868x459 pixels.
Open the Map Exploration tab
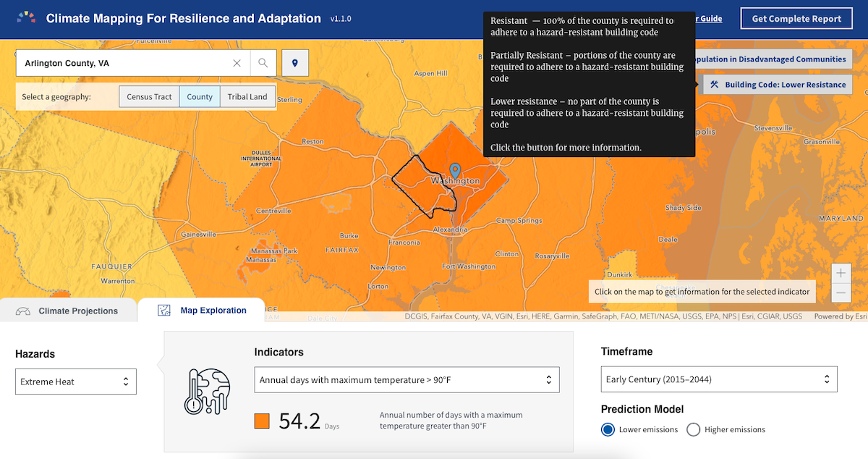coord(202,311)
